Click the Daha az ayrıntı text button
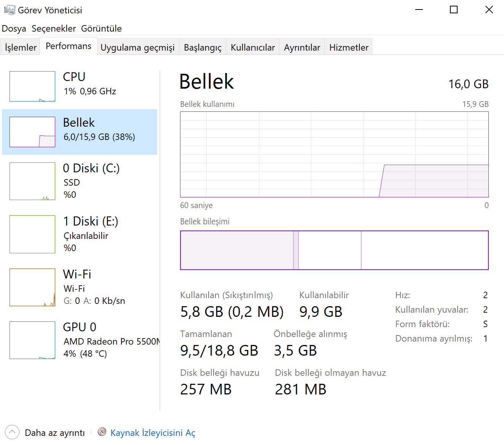Viewport: 504px width, 445px height. point(55,432)
